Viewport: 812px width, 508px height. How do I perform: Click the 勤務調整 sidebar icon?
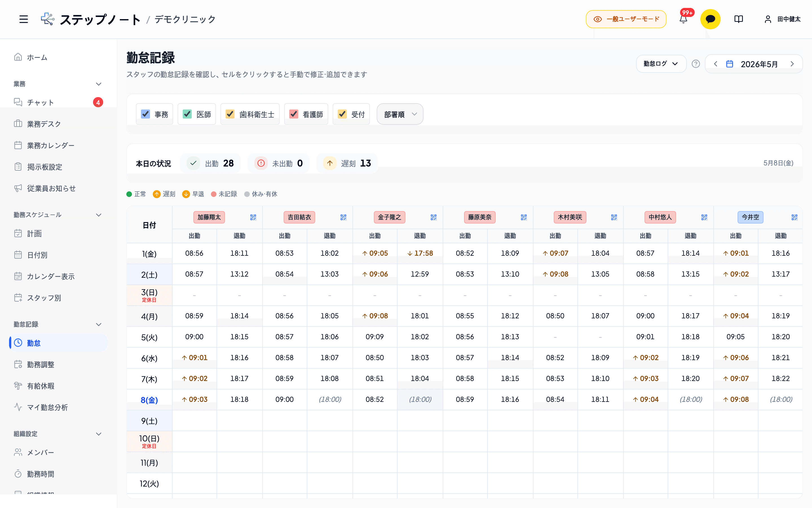click(x=18, y=364)
